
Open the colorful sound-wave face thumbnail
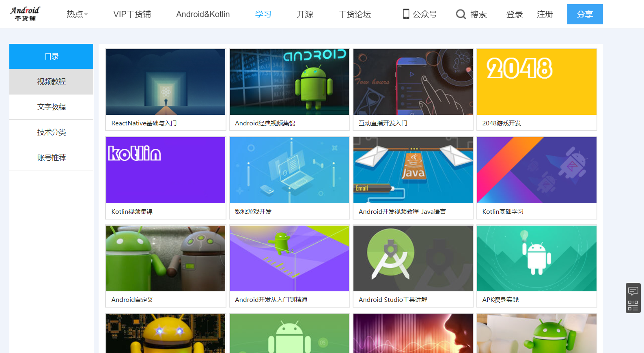[x=413, y=333]
